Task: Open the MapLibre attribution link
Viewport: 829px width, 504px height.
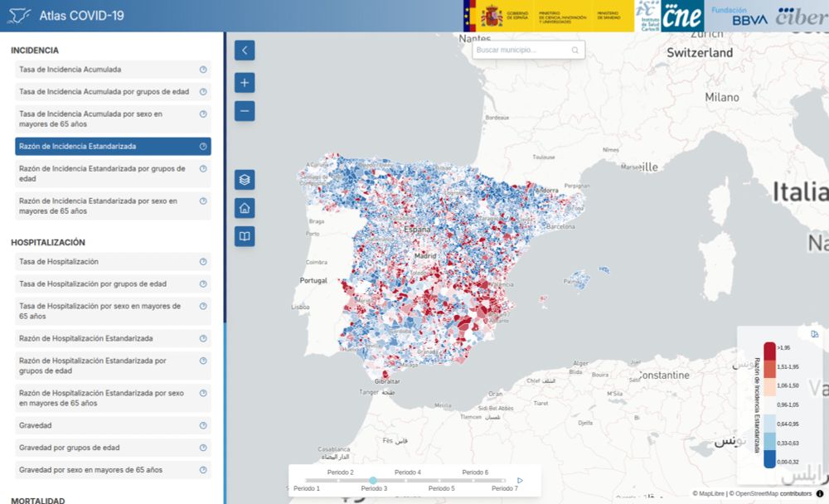Action: (711, 493)
